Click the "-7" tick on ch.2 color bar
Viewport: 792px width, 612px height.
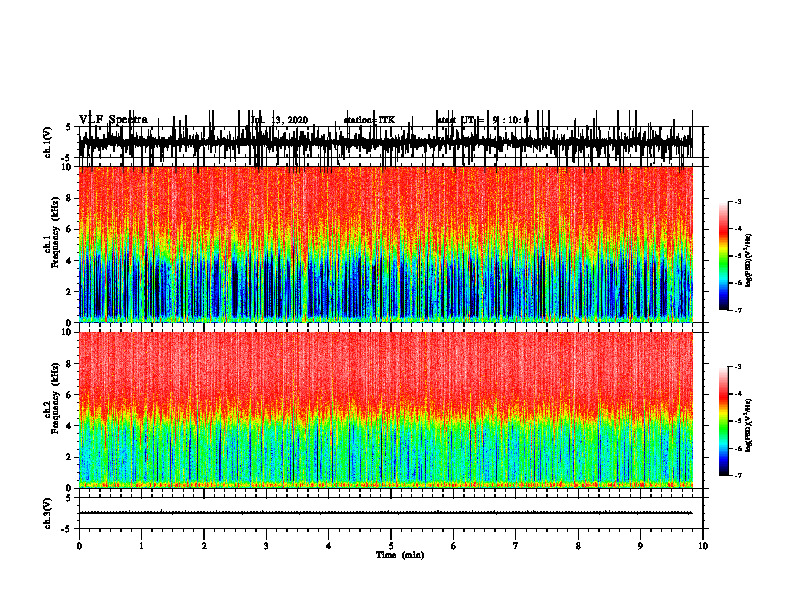point(738,476)
